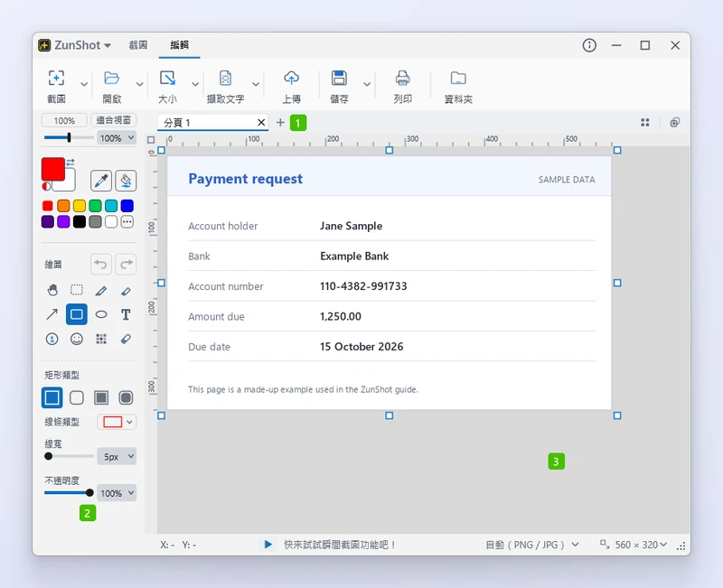
Task: Open the PNG / JPG format dropdown
Action: 532,545
